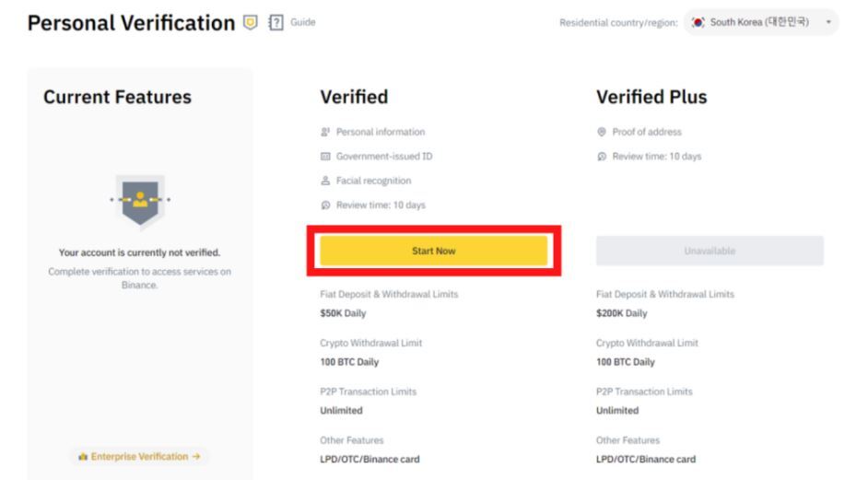Screen dimensions: 868x480
Task: Click the Proof of address pin icon
Action: (602, 132)
